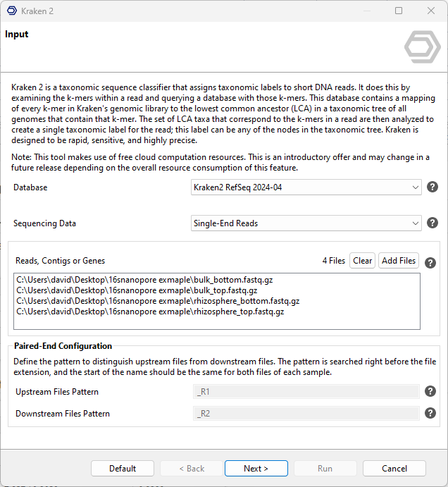Screen dimensions: 448x487
Task: Click help icon for Downstream Files Pattern
Action: 430,414
